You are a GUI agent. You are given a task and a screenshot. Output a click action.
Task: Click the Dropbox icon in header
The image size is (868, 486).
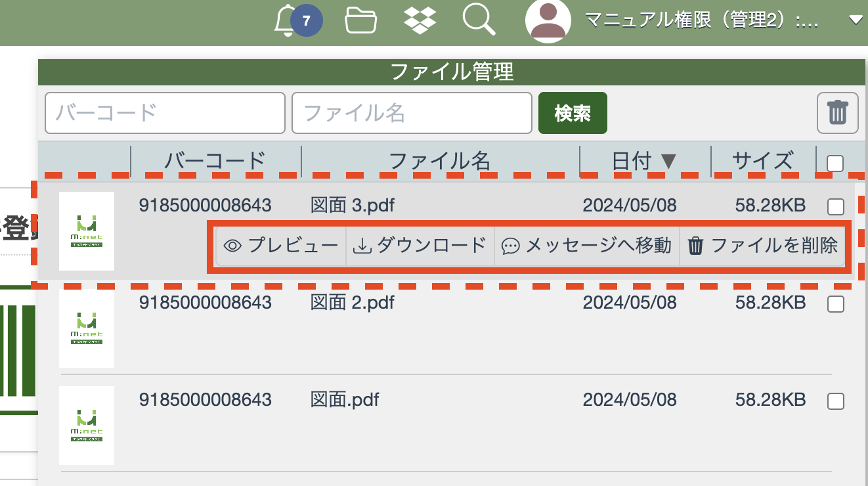point(420,20)
